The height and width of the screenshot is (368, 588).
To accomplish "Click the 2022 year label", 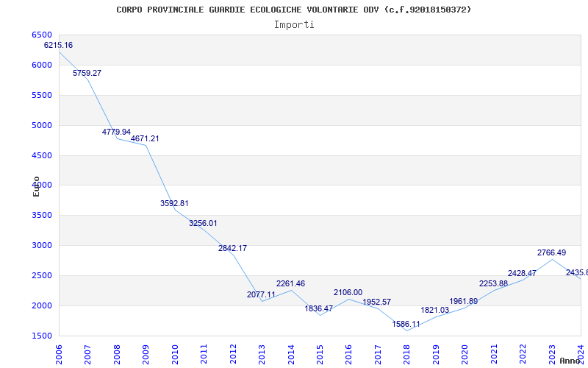I will click(x=523, y=355).
